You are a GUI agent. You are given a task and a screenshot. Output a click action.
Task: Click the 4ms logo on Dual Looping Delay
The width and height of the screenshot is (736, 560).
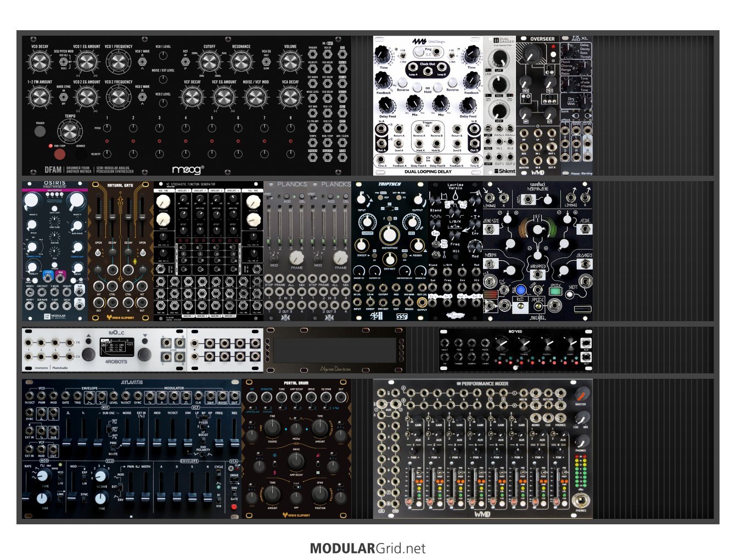pyautogui.click(x=420, y=42)
